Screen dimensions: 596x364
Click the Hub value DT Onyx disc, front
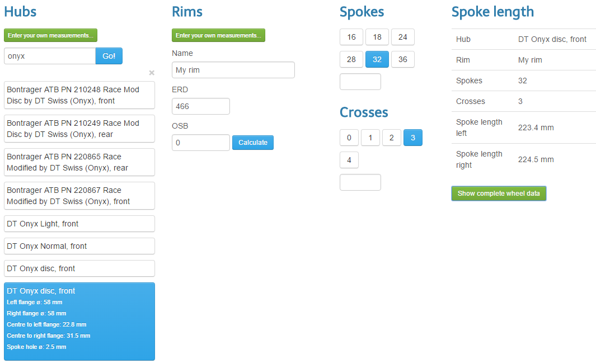click(x=552, y=39)
